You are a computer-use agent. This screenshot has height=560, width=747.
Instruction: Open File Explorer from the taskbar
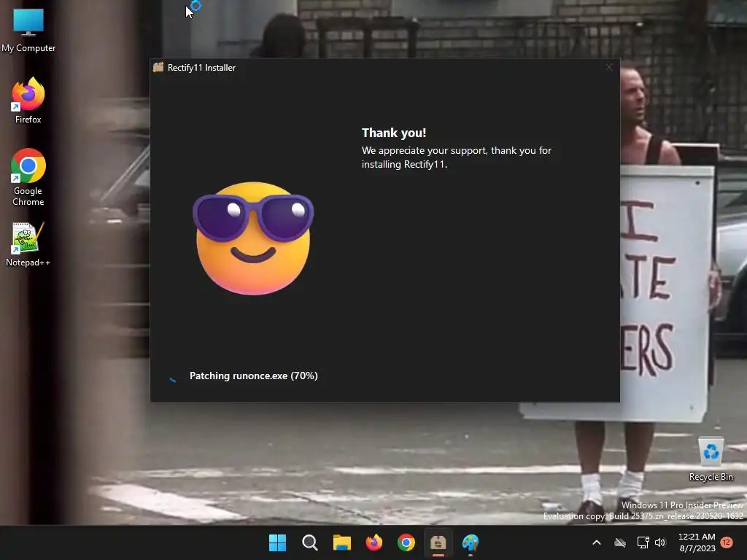point(341,542)
